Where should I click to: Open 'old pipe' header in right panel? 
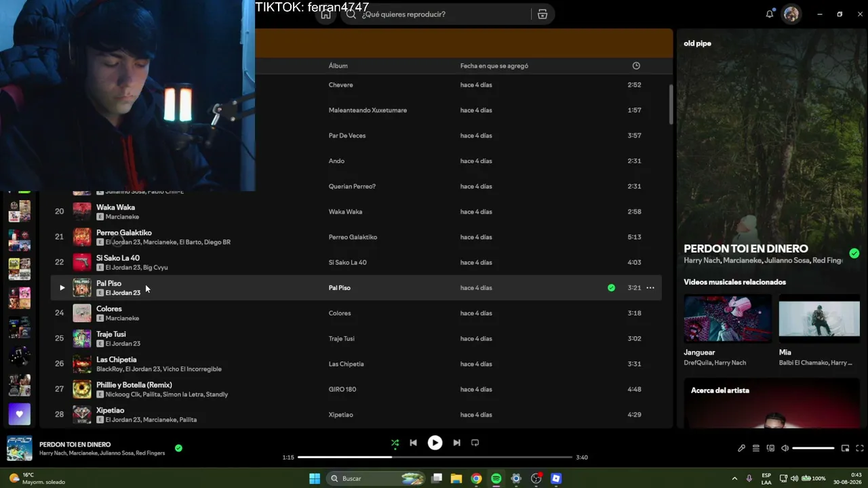[x=697, y=43]
